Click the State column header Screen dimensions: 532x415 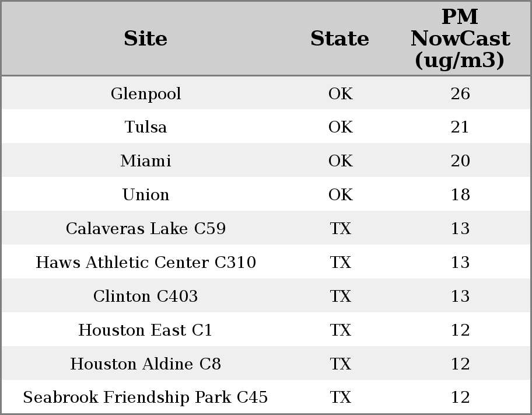pyautogui.click(x=340, y=39)
